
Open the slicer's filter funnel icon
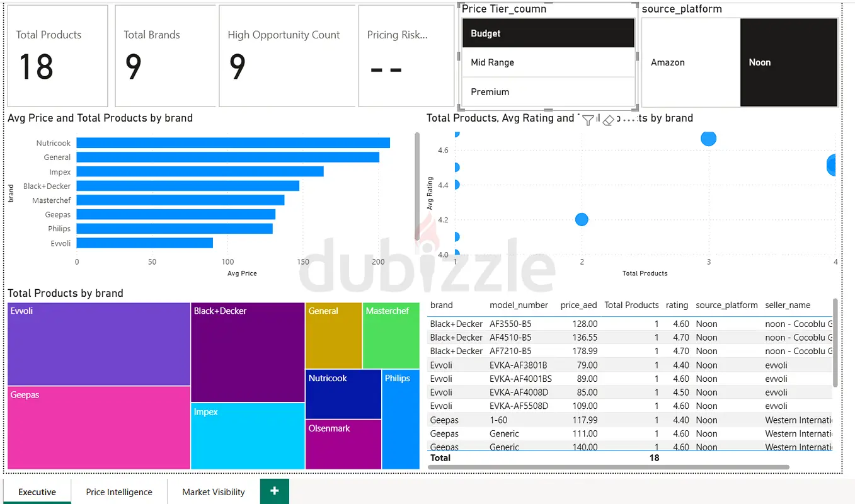(x=587, y=120)
